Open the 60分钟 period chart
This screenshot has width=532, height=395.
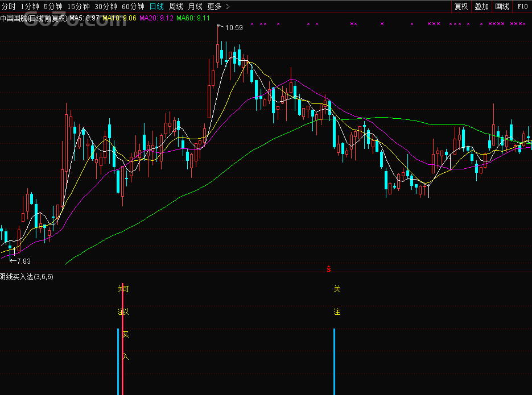[x=133, y=7]
